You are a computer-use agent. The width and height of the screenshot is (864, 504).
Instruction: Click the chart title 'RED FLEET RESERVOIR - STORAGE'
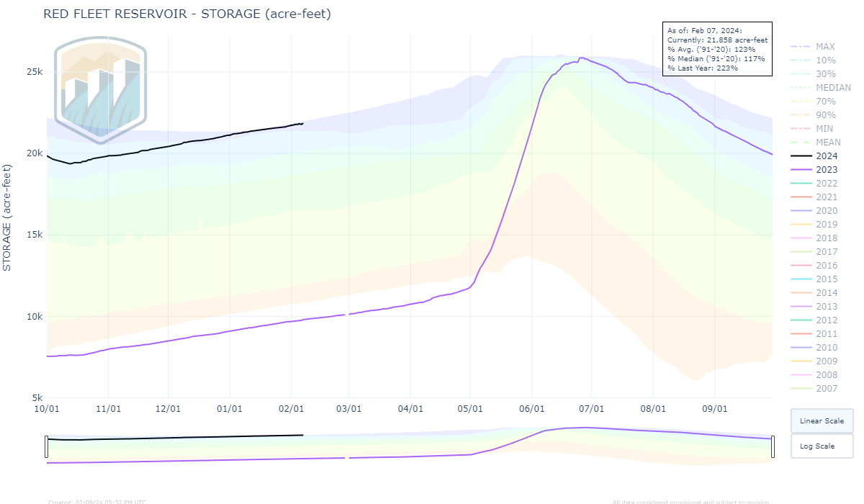coord(187,14)
